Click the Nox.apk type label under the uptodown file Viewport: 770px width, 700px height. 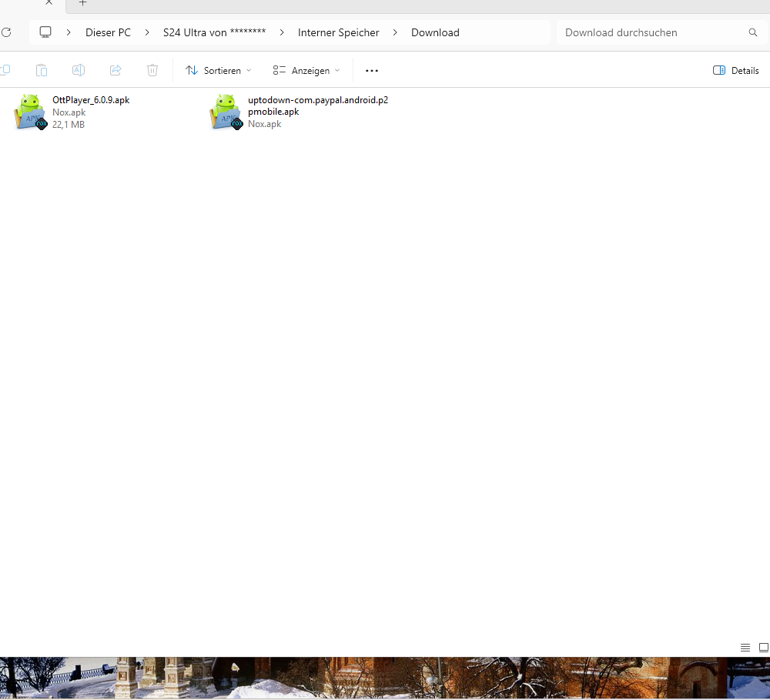(x=264, y=124)
